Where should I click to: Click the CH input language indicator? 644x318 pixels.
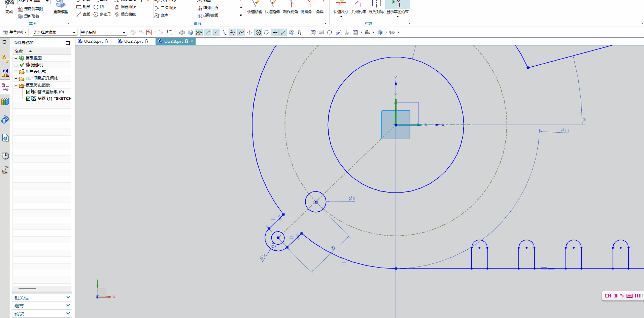tap(608, 296)
